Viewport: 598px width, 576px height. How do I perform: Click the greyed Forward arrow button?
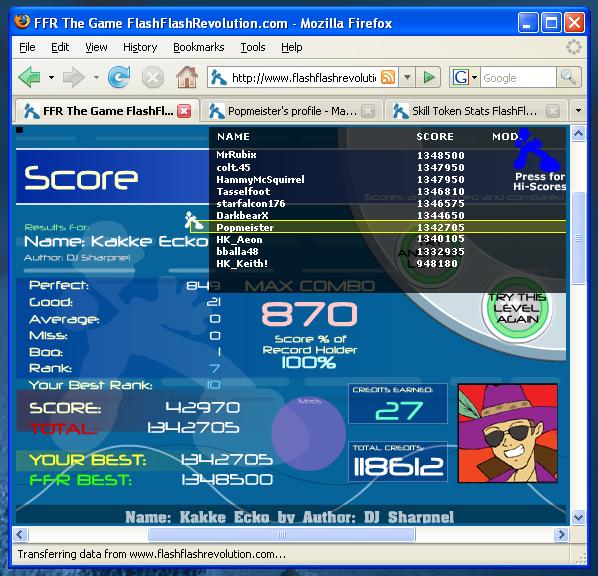point(73,77)
